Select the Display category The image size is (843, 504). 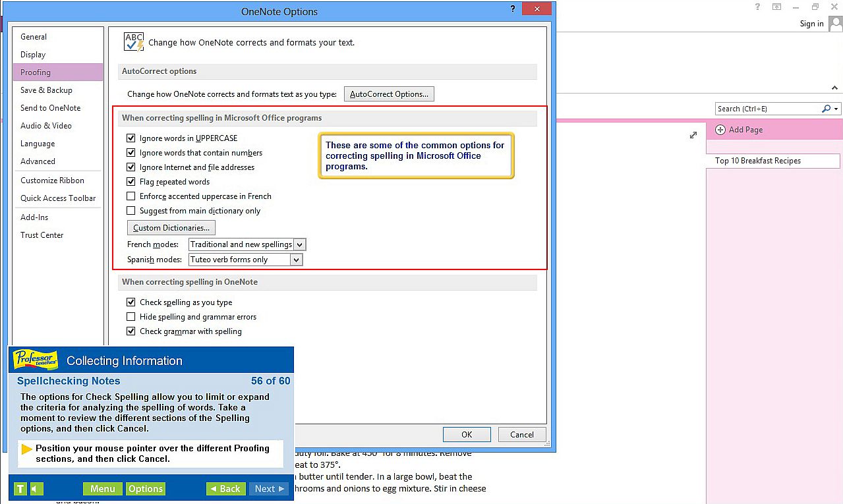(57, 55)
